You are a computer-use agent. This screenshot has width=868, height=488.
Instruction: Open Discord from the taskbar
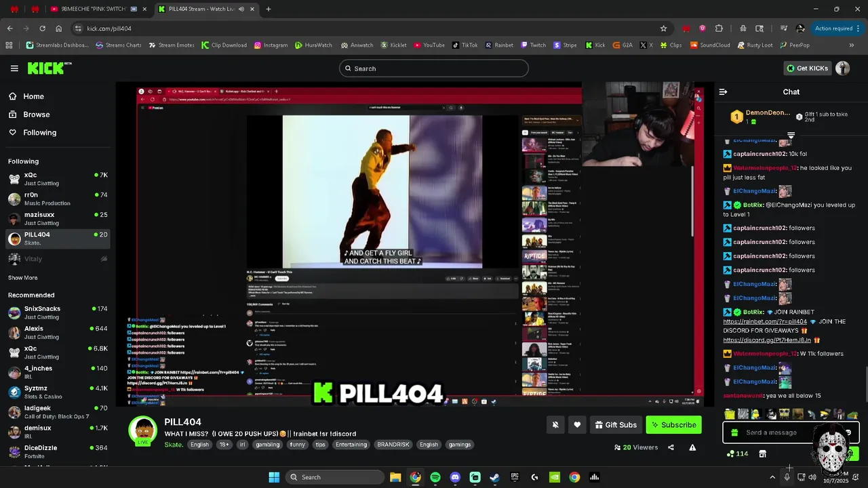[455, 477]
